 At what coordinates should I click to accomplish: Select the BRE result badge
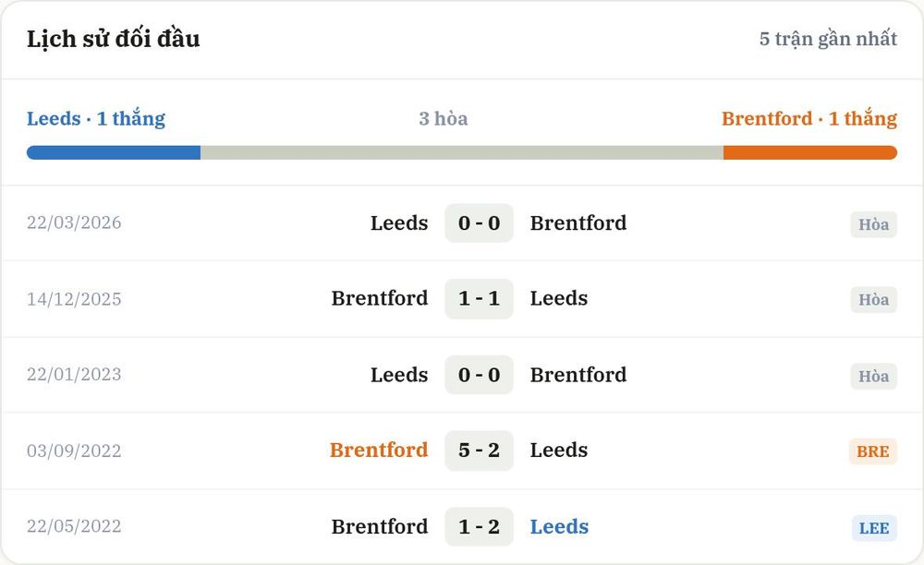coord(873,451)
